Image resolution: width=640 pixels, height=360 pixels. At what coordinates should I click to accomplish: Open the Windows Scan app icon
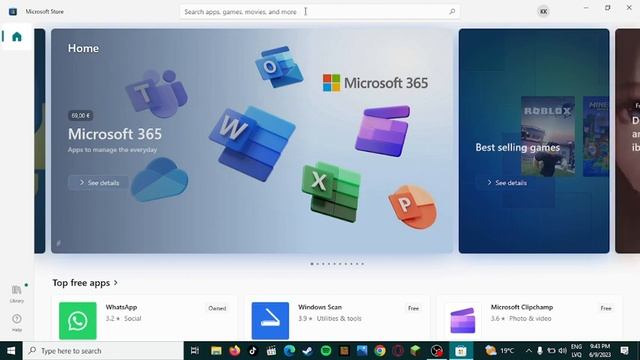pos(270,321)
